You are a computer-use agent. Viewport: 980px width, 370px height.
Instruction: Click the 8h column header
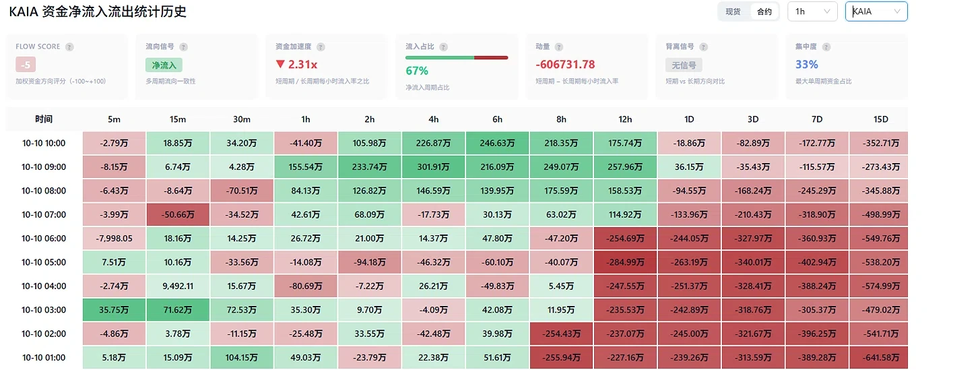coord(561,119)
